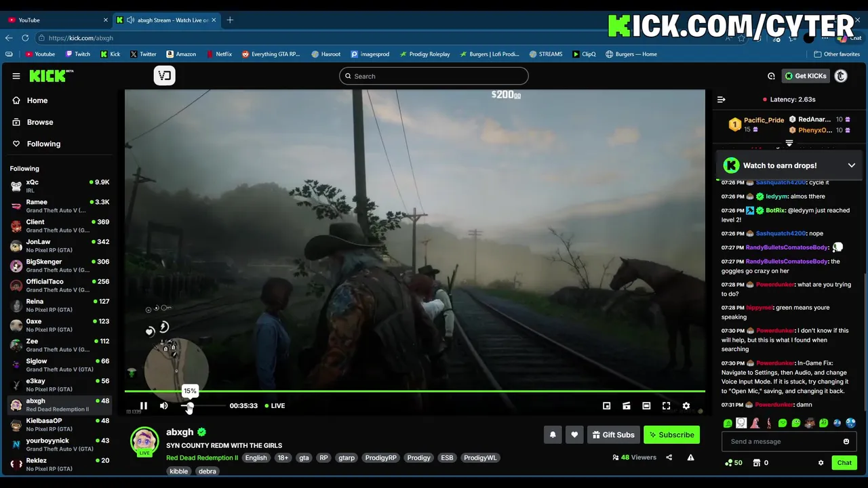The height and width of the screenshot is (488, 868).
Task: Click the Red Dead Redemption II category link under abxgh
Action: point(202,457)
